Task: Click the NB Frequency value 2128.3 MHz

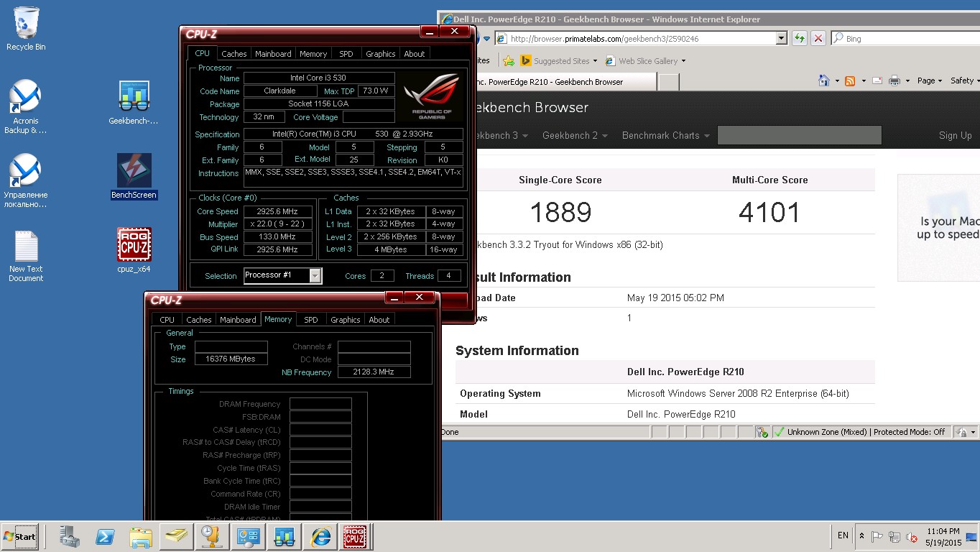Action: (374, 372)
